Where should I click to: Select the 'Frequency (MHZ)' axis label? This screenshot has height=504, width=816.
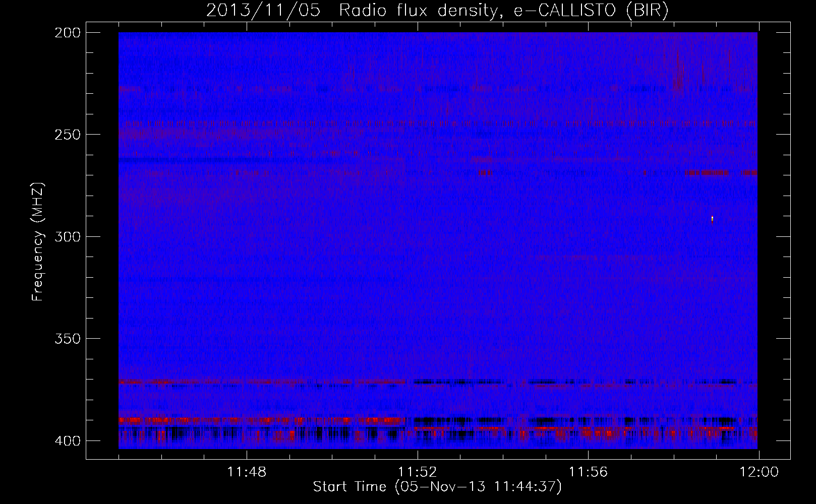38,242
